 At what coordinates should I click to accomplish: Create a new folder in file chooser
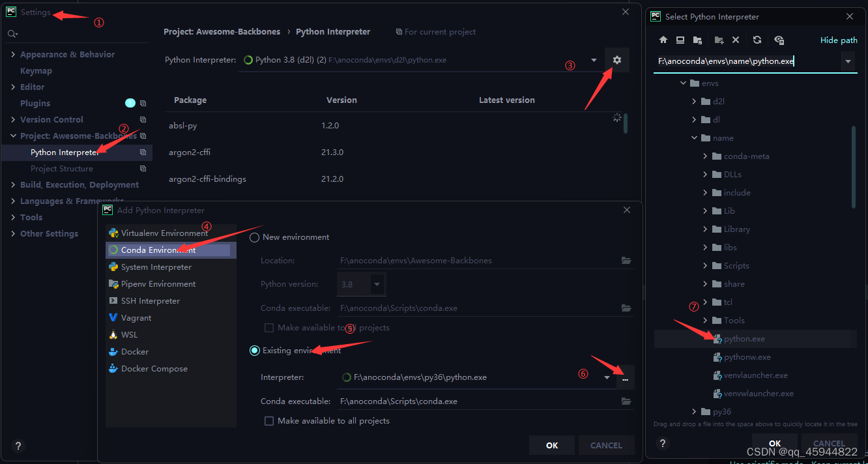(x=719, y=40)
